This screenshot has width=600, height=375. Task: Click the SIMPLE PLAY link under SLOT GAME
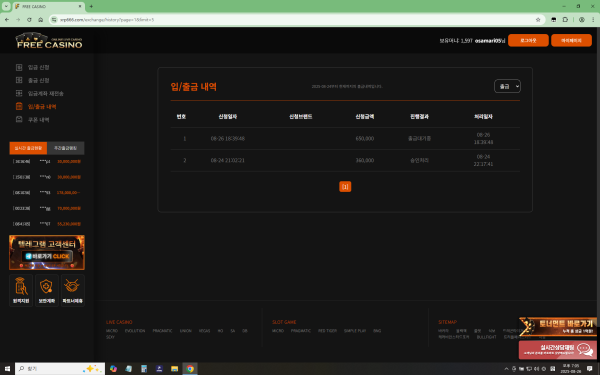(x=355, y=331)
